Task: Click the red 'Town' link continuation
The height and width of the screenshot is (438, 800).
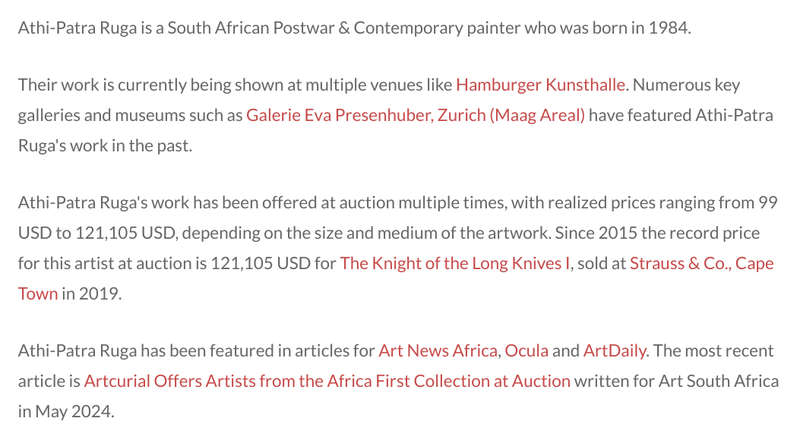Action: coord(38,294)
